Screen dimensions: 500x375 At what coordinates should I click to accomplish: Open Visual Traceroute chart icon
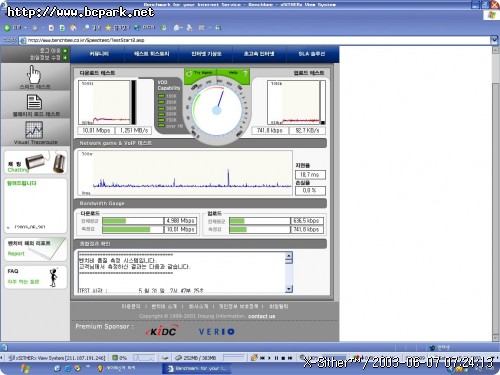tap(34, 130)
